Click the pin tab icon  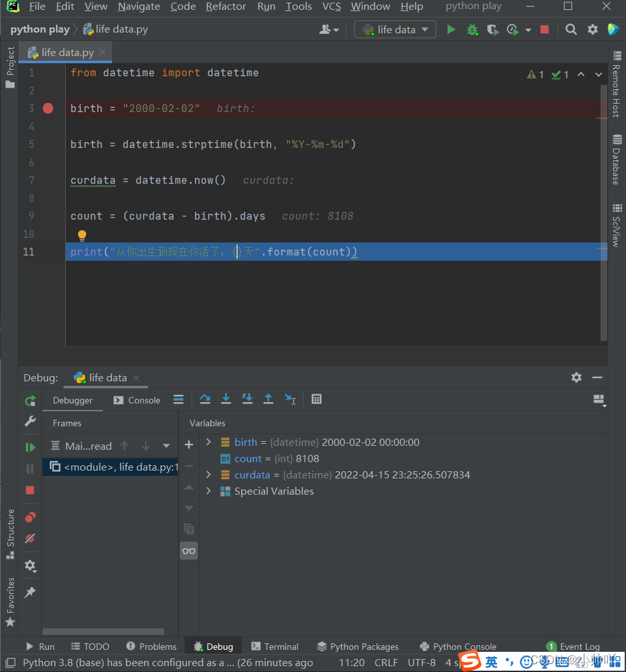tap(30, 592)
